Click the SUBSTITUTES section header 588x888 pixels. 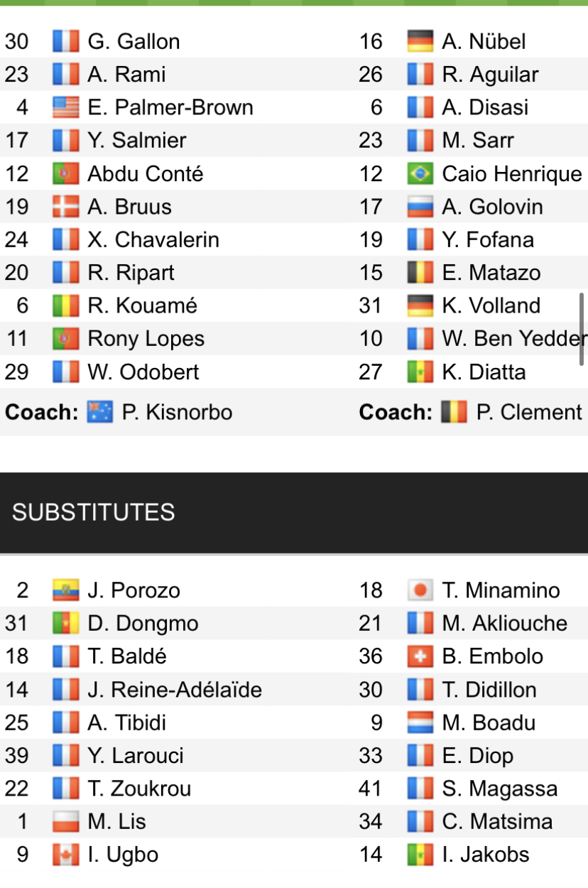94,512
